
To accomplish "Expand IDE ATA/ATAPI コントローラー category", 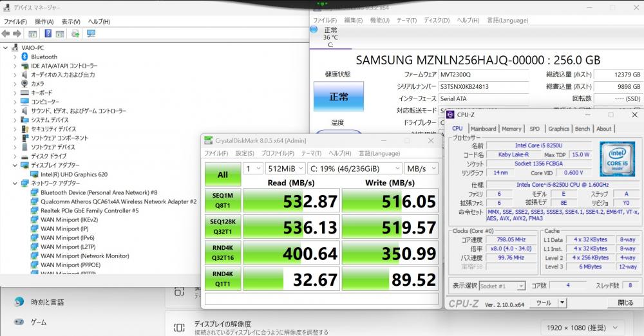I will 15,66.
